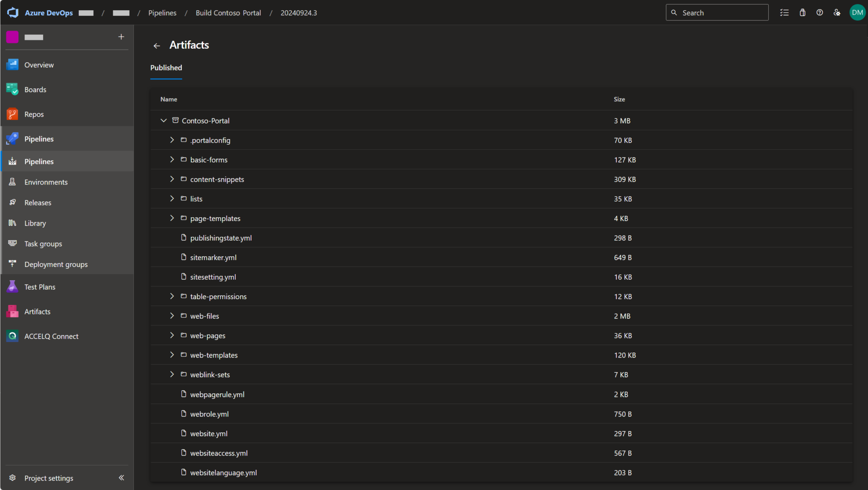Expand the web-files folder
868x490 pixels.
pos(172,316)
